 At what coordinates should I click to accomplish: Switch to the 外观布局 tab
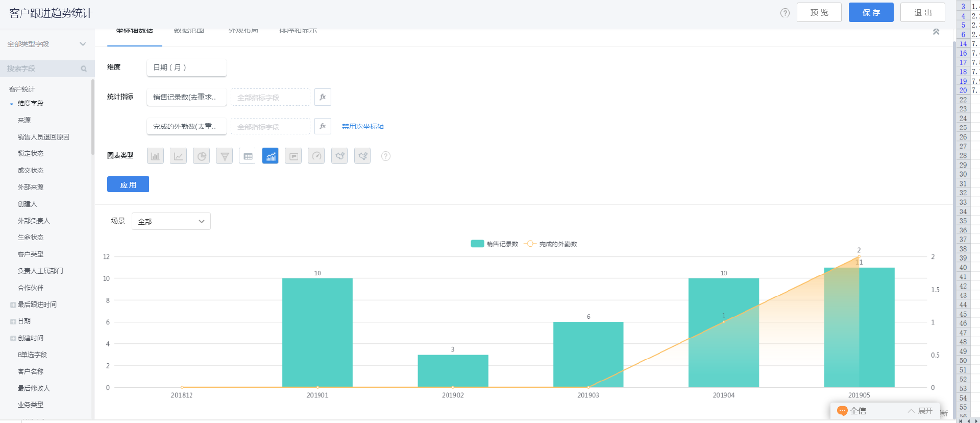tap(243, 31)
